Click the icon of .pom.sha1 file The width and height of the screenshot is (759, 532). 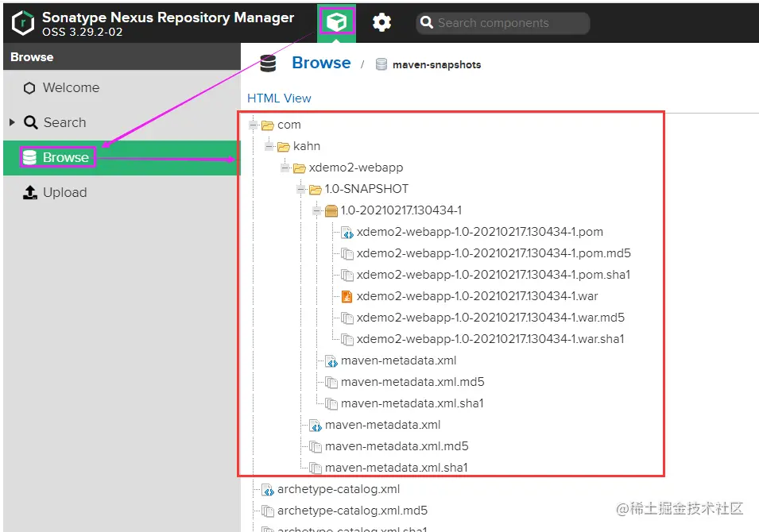(x=347, y=276)
